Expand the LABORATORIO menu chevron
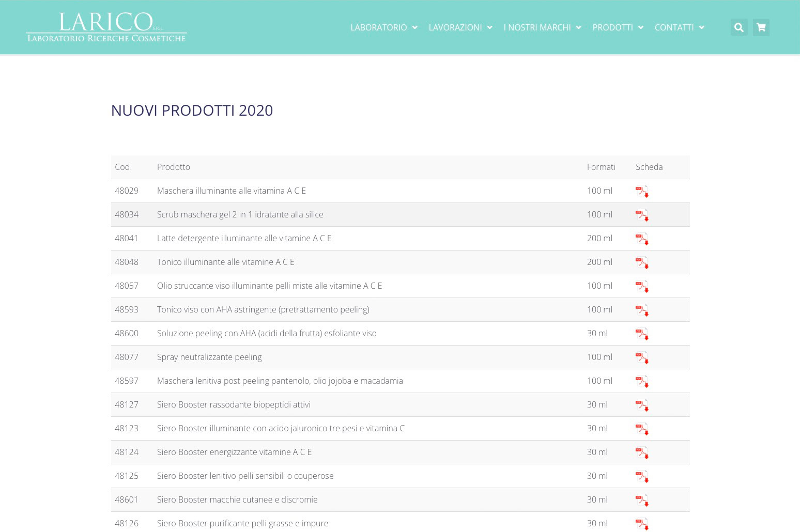 click(x=414, y=27)
